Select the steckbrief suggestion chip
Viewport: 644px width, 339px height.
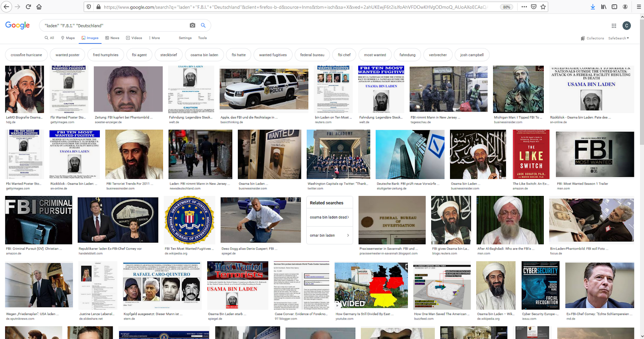[x=169, y=55]
